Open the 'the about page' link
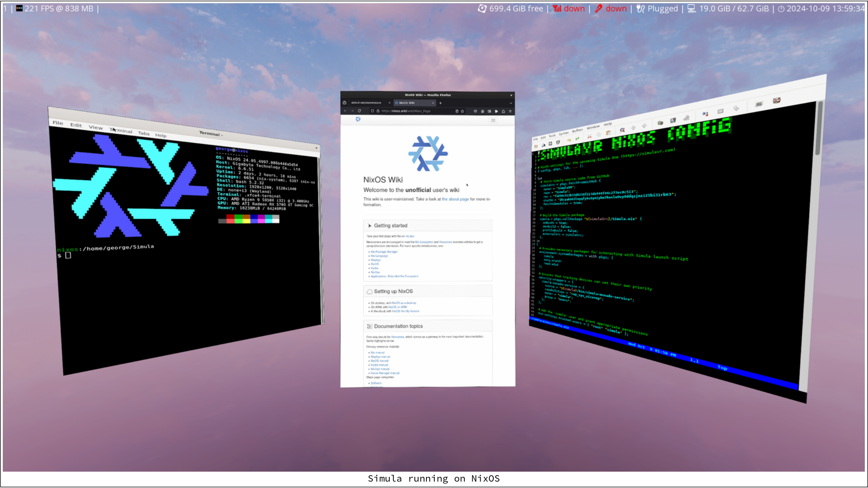The width and height of the screenshot is (868, 488). coord(455,199)
